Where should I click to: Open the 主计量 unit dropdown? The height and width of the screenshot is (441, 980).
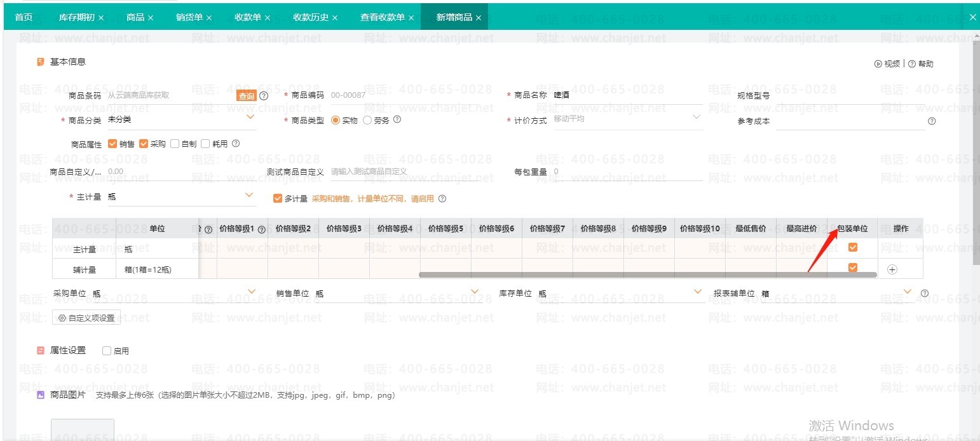click(250, 196)
